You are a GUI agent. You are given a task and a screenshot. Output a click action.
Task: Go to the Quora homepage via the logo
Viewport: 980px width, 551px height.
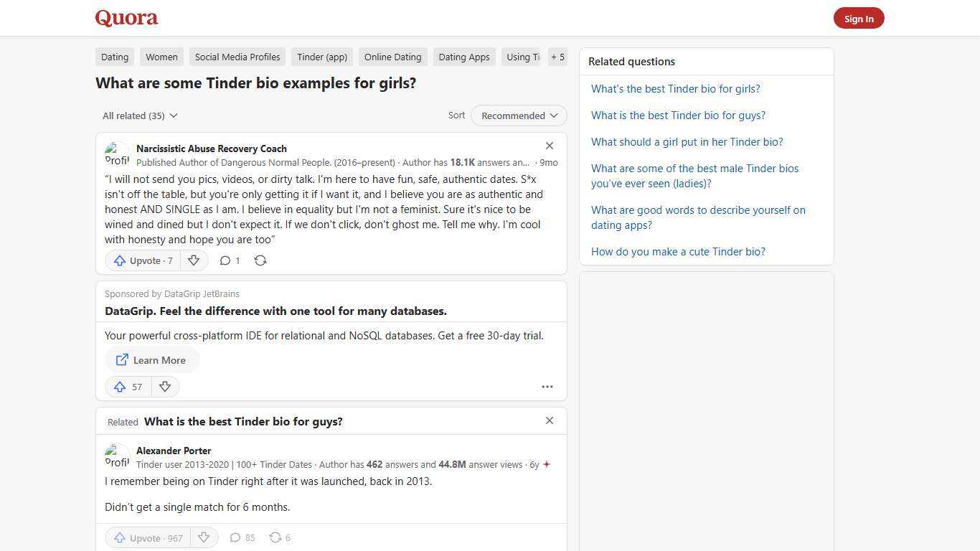[126, 17]
